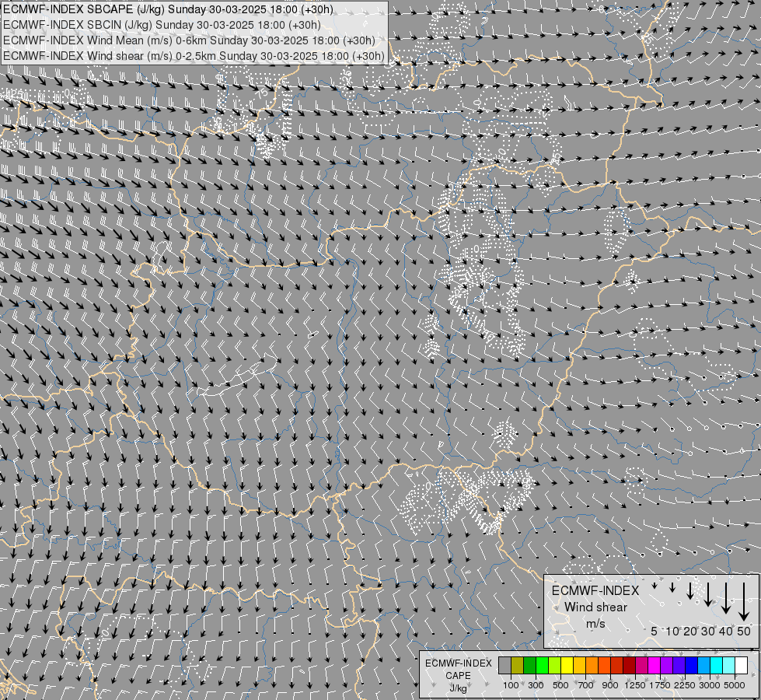Click the '5000' value on CAPE scale
This screenshot has width=761, height=700.
tap(735, 685)
